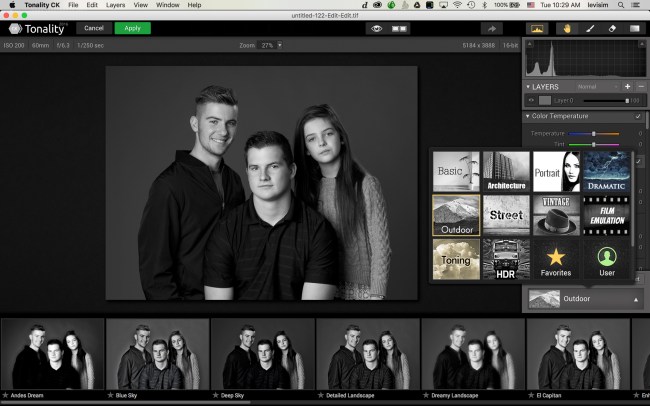Toggle the histogram display icon
The width and height of the screenshot is (650, 406).
tap(537, 29)
